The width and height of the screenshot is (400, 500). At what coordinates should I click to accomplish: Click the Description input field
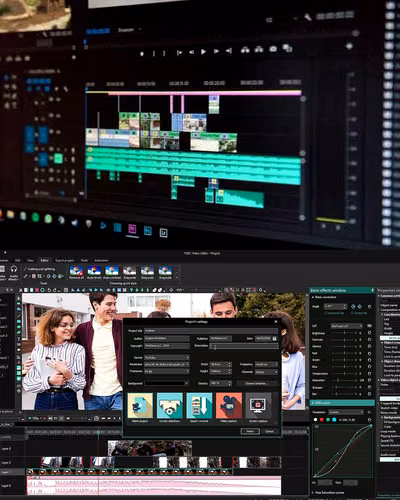coord(244,346)
